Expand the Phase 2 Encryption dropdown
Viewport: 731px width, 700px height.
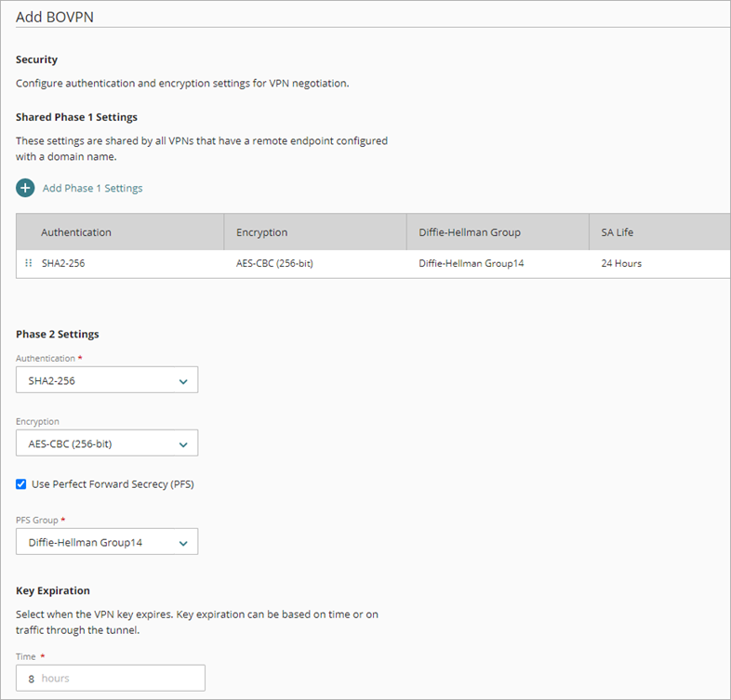[x=107, y=443]
